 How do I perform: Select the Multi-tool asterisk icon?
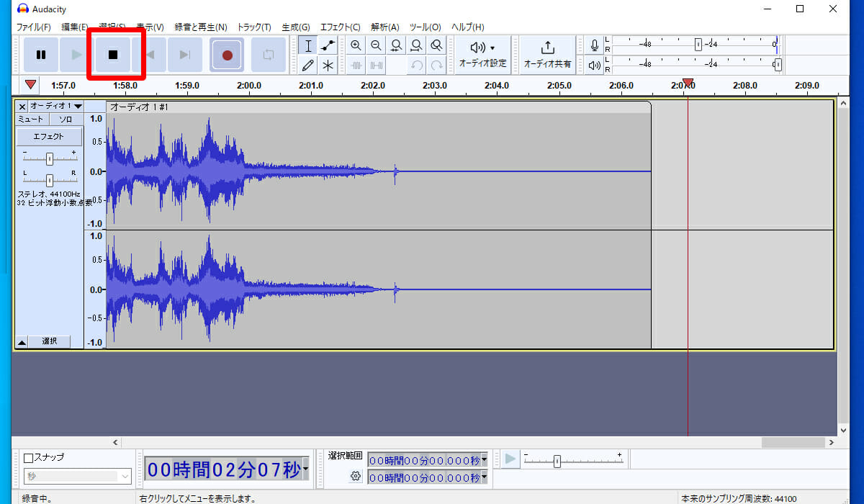[328, 66]
